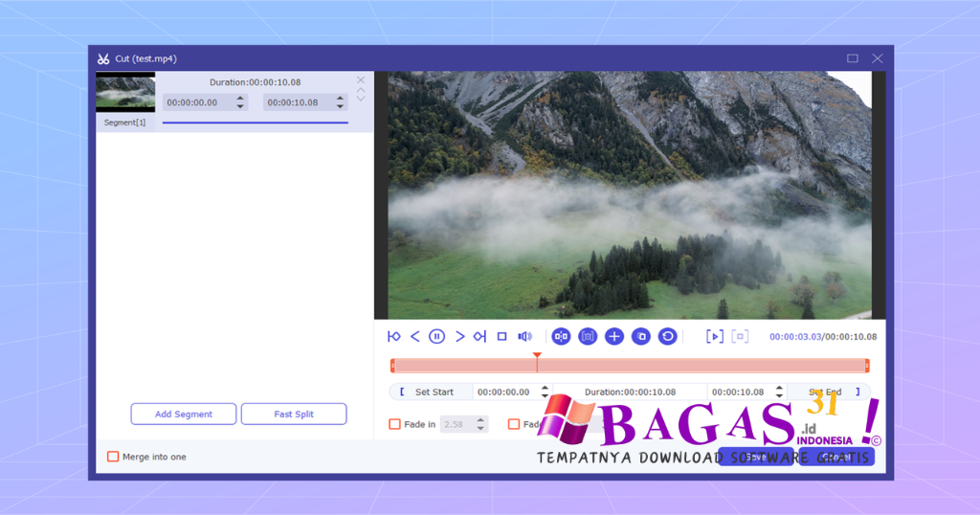Screen dimensions: 980x515
Task: Increase the Fade in value with up arrow
Action: (480, 420)
